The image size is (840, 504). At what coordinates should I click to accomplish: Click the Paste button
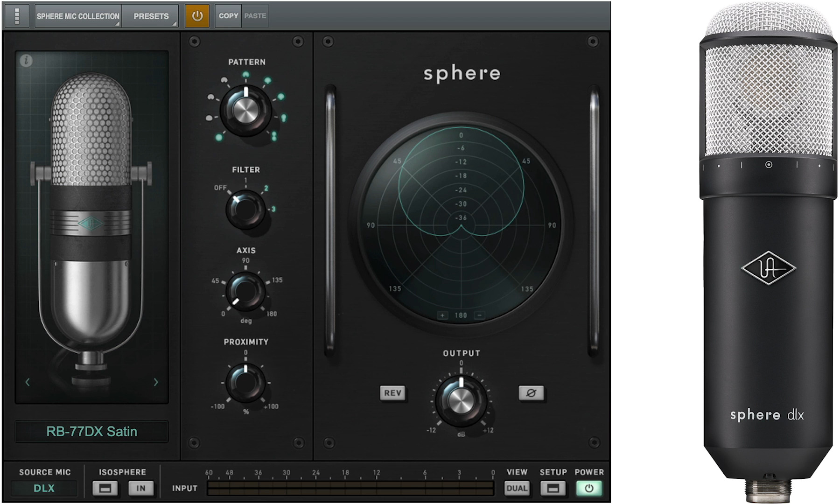[255, 16]
